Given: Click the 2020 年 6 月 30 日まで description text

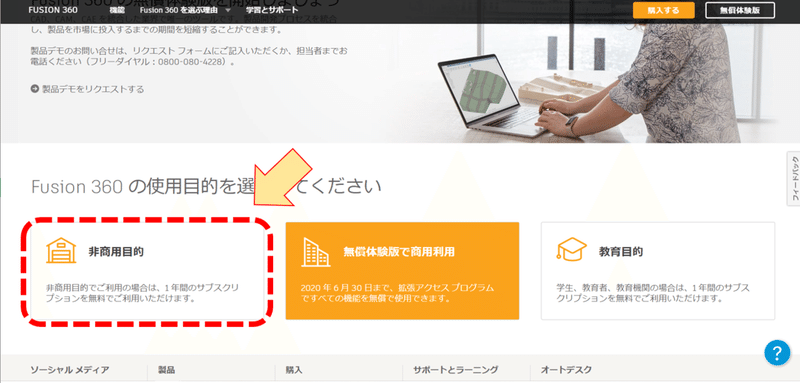Looking at the screenshot, I should click(397, 293).
